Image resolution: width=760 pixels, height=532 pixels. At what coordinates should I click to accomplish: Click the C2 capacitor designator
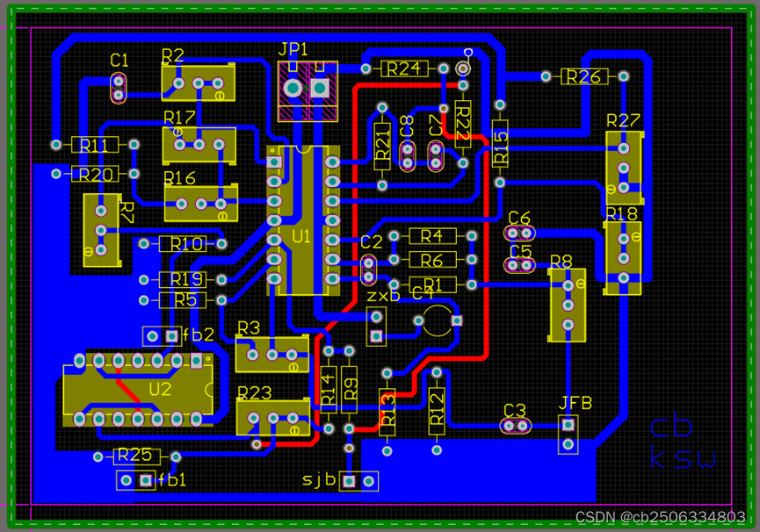click(372, 242)
